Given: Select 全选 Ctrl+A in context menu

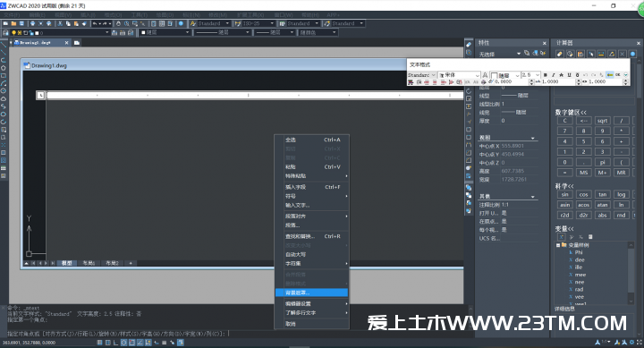Looking at the screenshot, I should pyautogui.click(x=312, y=140).
